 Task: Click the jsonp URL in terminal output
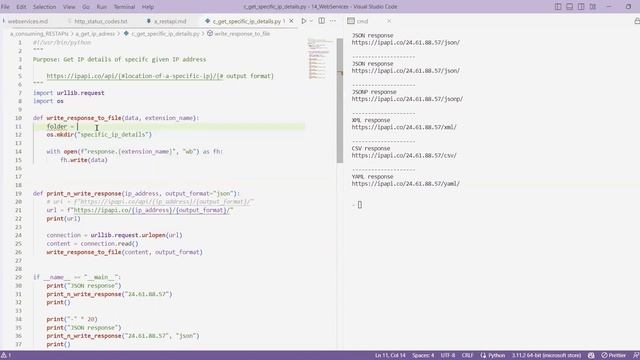[x=407, y=99]
